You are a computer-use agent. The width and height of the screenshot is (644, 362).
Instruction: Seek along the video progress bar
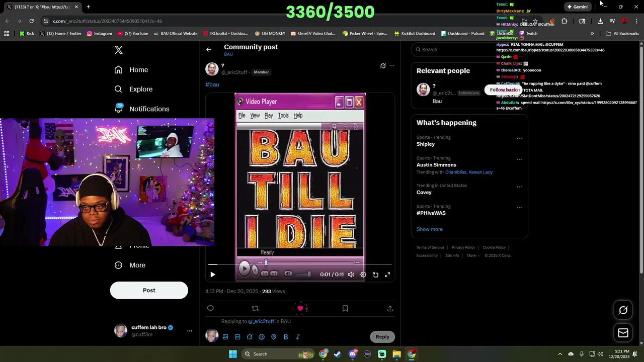(300, 264)
